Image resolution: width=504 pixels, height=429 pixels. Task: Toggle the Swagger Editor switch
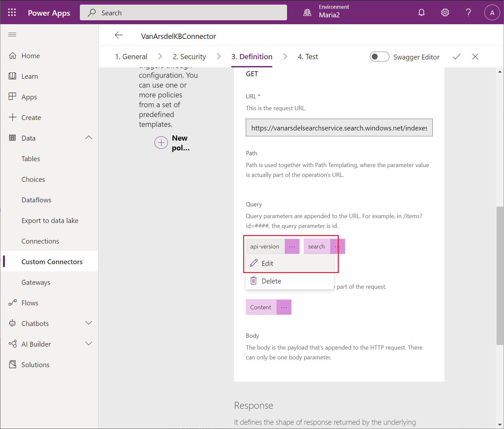click(x=379, y=57)
